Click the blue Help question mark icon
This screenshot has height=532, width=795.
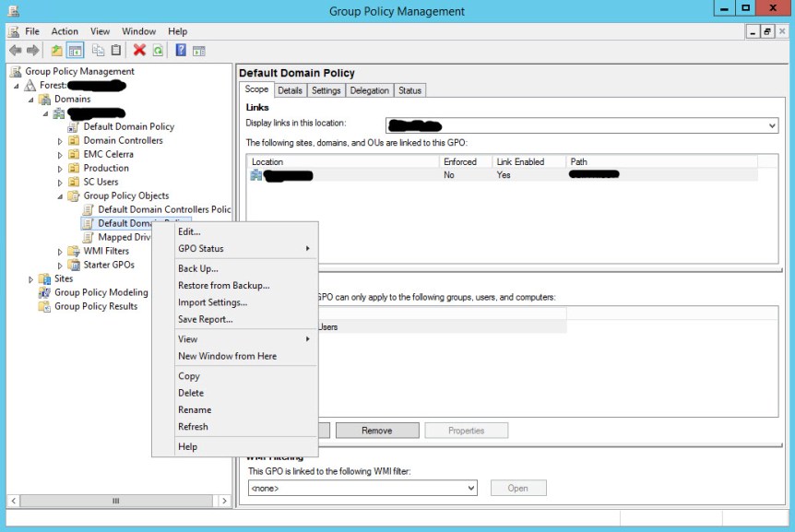coord(181,51)
